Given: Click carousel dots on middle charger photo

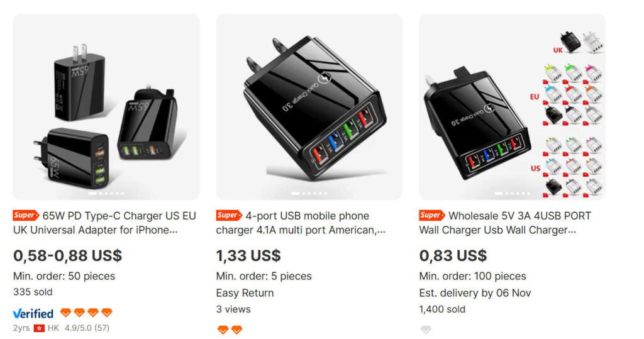Looking at the screenshot, I should [309, 193].
